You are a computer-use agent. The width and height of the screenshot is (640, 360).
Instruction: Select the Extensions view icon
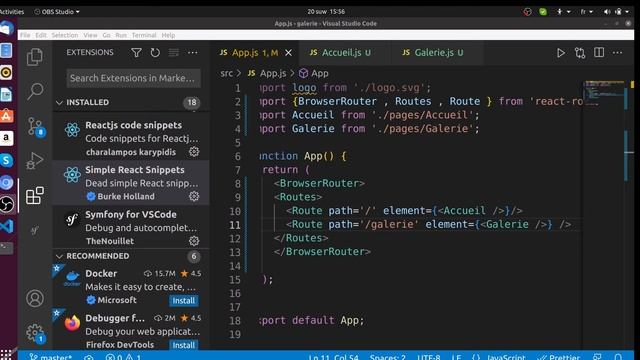(35, 196)
